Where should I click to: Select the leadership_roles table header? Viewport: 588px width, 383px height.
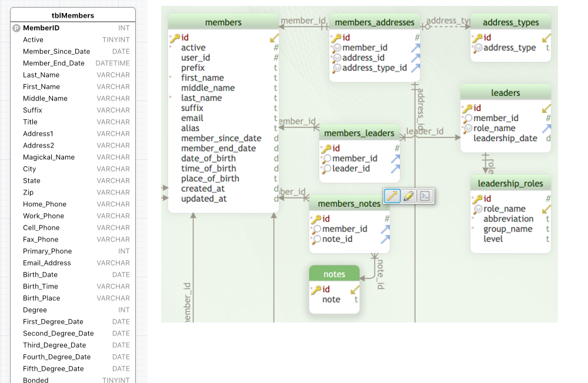[510, 183]
